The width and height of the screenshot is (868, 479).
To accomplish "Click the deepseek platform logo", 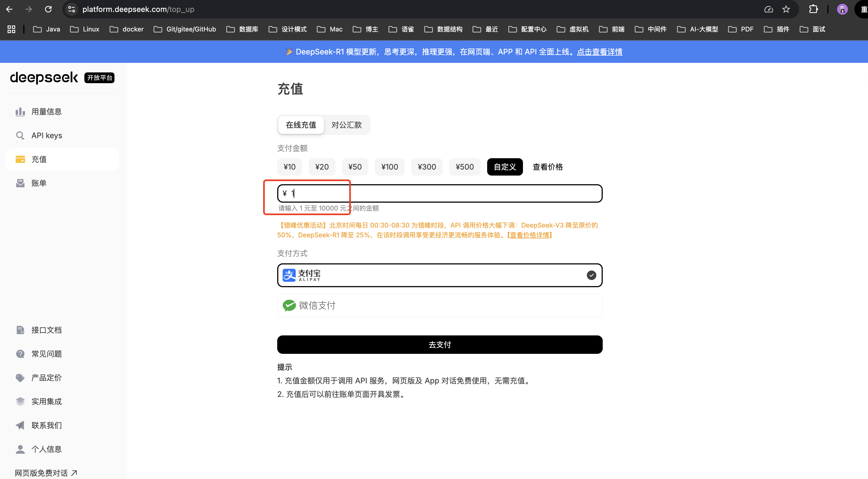I will point(44,77).
